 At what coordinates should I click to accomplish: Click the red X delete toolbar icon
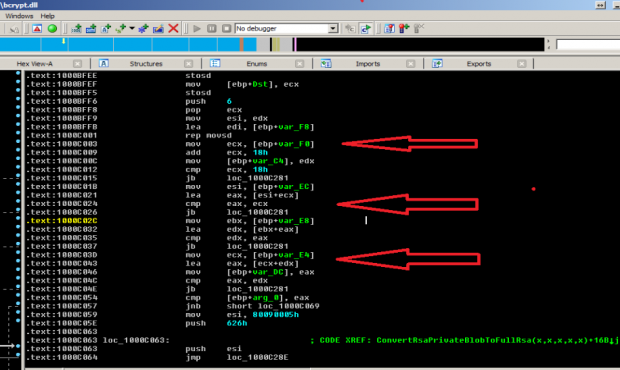pos(173,28)
